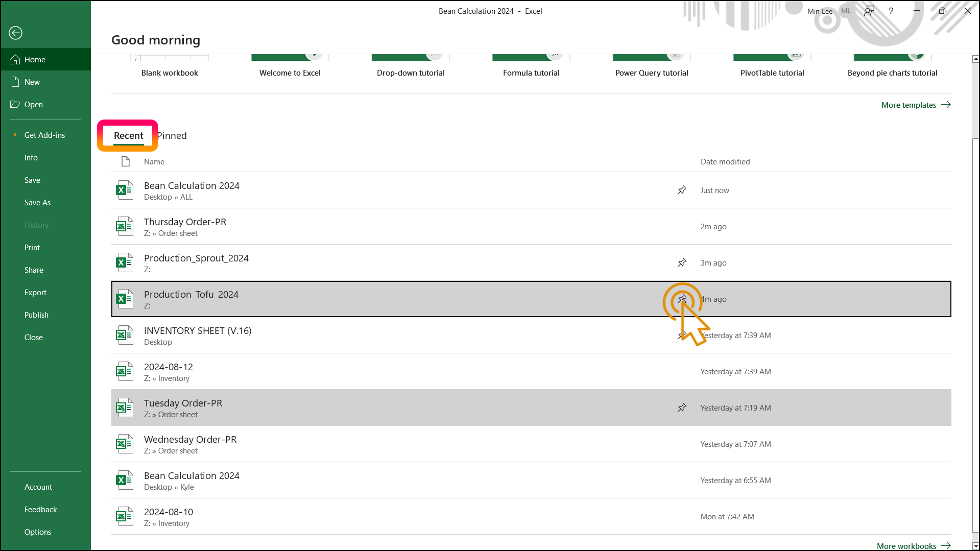Switch to the Pinned tab

coord(172,135)
